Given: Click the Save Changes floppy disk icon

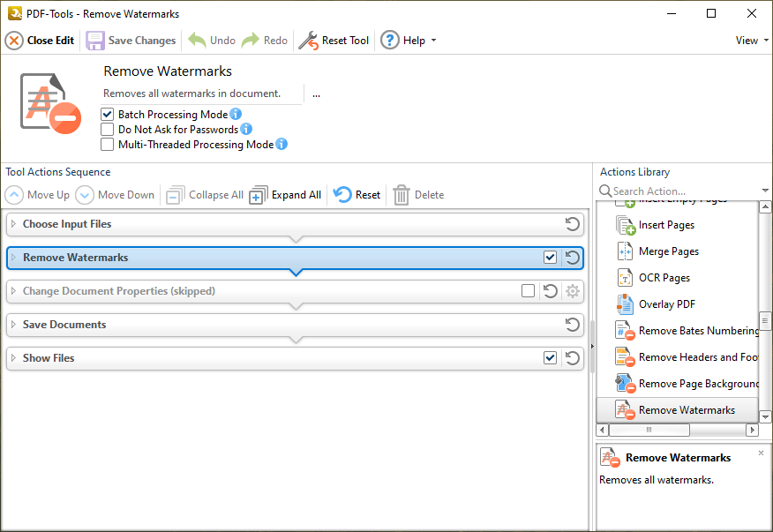Looking at the screenshot, I should coord(95,41).
